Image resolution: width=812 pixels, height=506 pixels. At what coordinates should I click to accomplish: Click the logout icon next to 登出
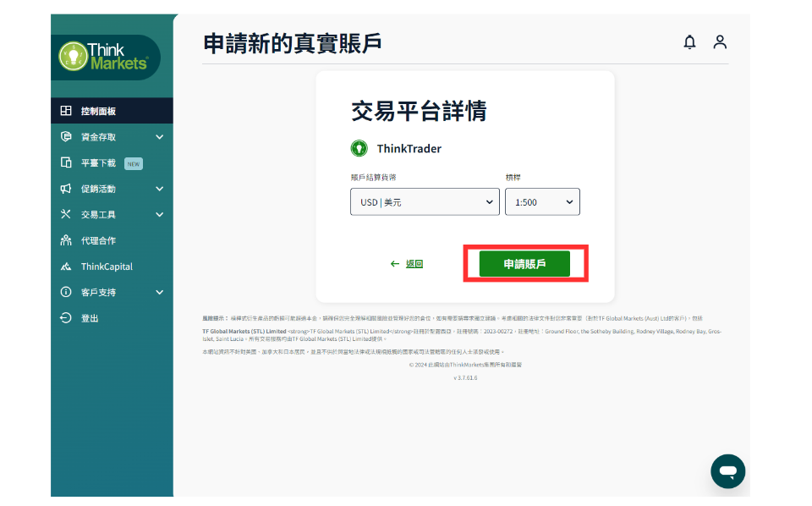pos(66,318)
